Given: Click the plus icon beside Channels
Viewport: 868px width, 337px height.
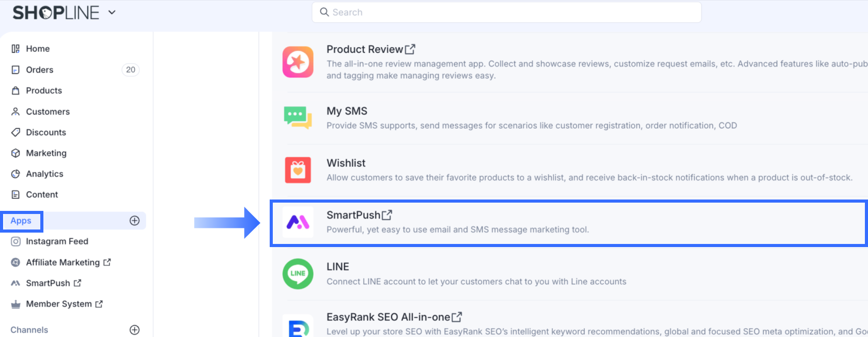Looking at the screenshot, I should pyautogui.click(x=134, y=330).
